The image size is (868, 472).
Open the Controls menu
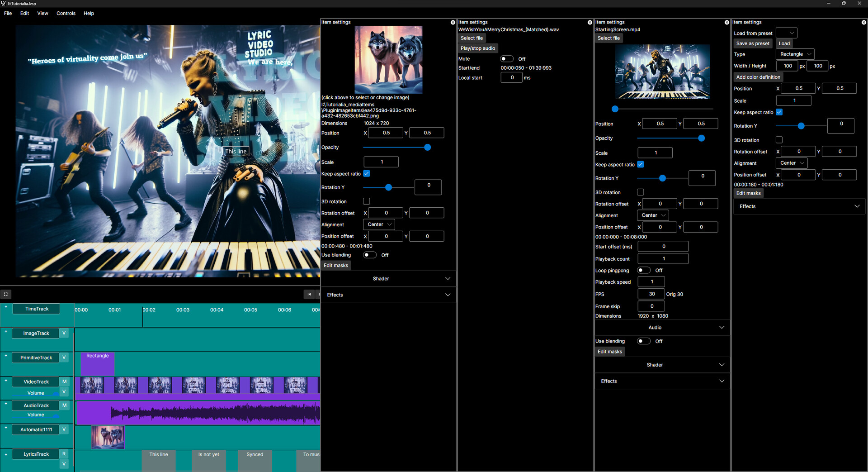click(66, 13)
